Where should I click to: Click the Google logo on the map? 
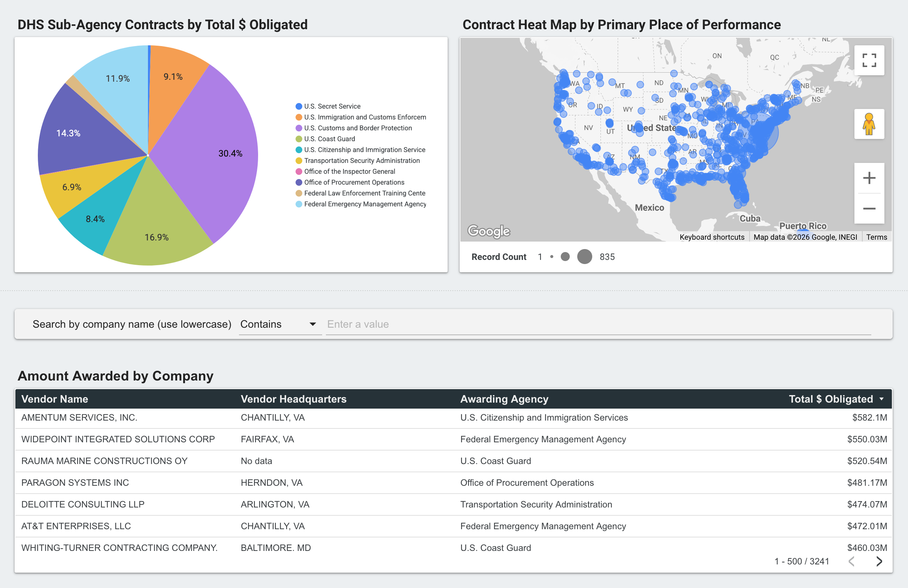(488, 231)
